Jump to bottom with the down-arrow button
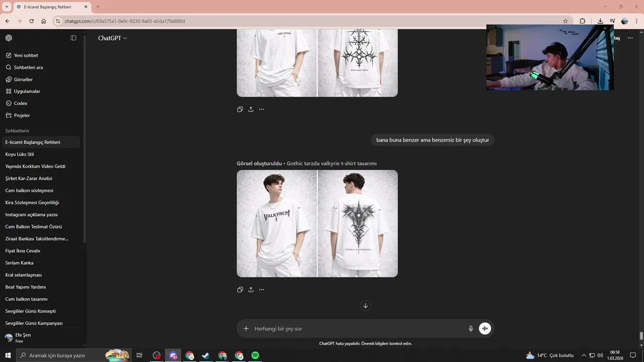The height and width of the screenshot is (362, 644). [366, 306]
